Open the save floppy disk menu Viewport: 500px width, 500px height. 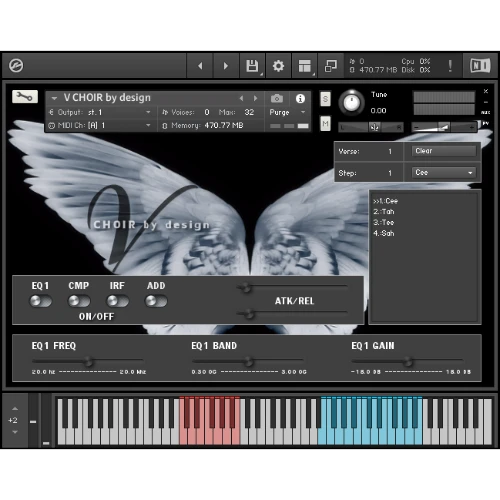point(252,66)
